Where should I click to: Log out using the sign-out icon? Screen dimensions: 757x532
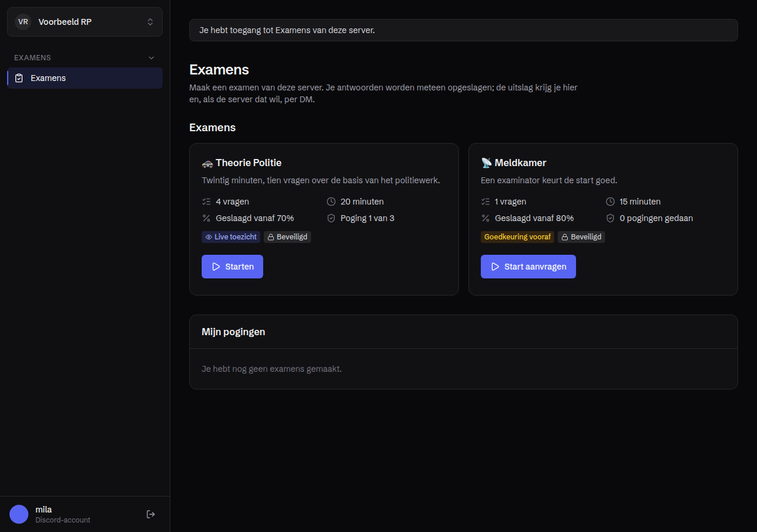(x=151, y=514)
